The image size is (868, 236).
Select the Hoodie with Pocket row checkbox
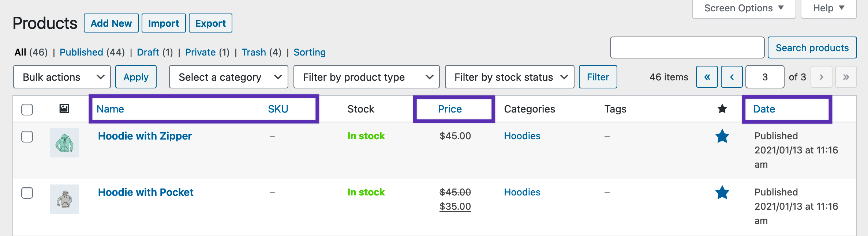(27, 193)
